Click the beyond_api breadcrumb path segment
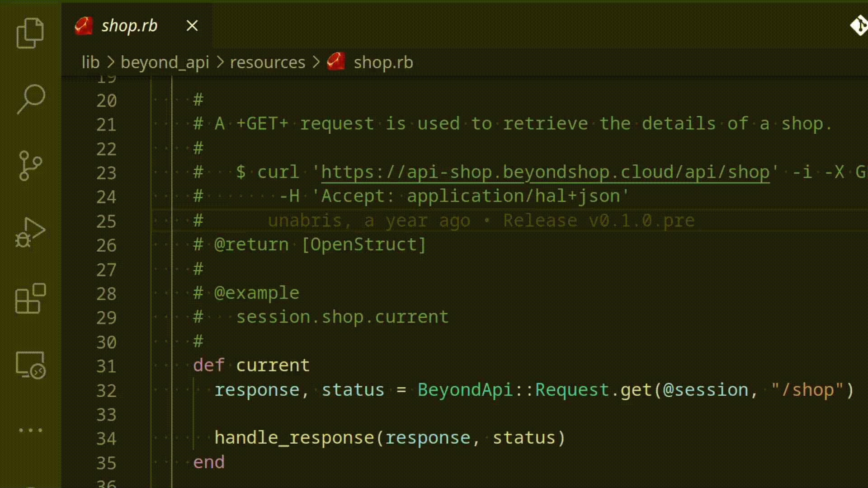Viewport: 868px width, 488px height. (x=164, y=62)
